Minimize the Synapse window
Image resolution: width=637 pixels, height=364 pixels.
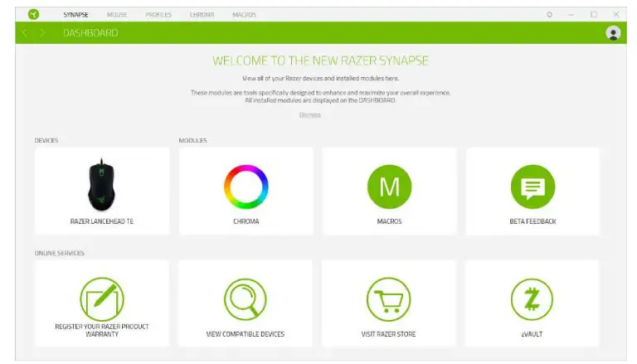571,15
